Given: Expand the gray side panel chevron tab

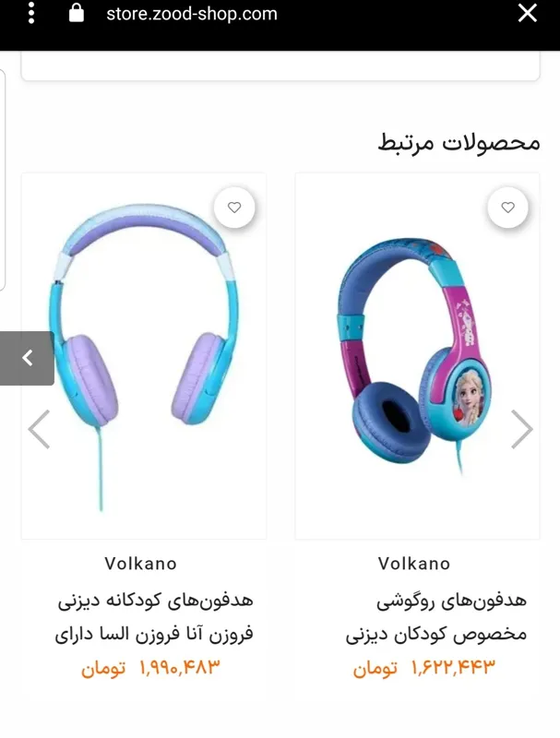Looking at the screenshot, I should pyautogui.click(x=27, y=358).
